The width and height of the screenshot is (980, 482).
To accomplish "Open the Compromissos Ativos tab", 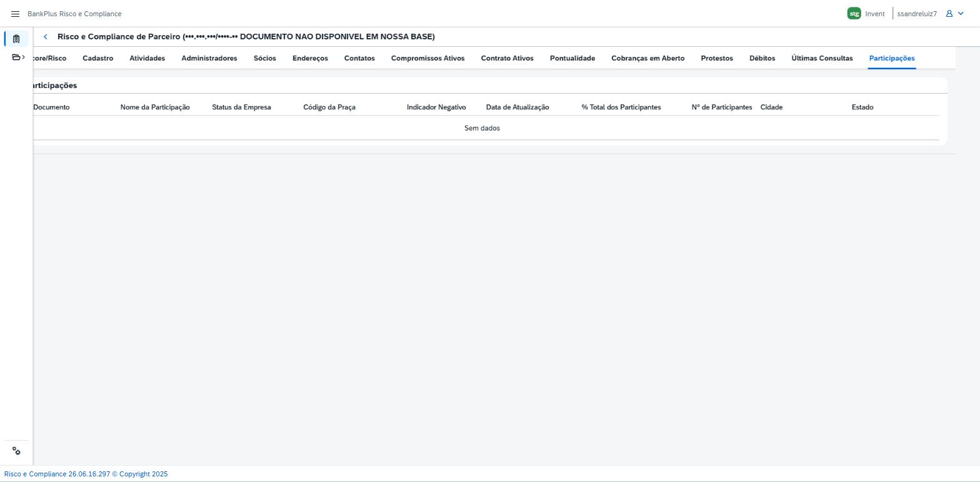I will pyautogui.click(x=428, y=58).
